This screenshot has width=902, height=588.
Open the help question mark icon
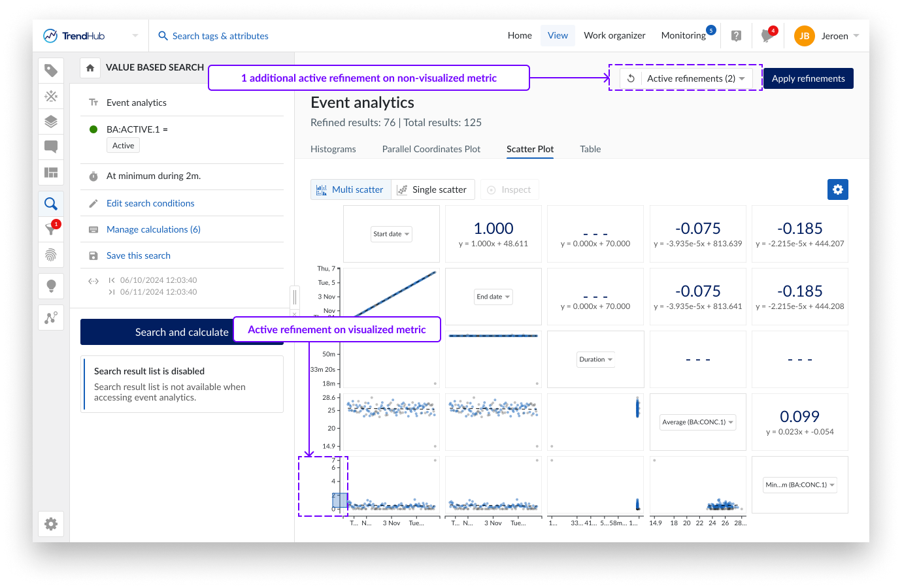(736, 36)
